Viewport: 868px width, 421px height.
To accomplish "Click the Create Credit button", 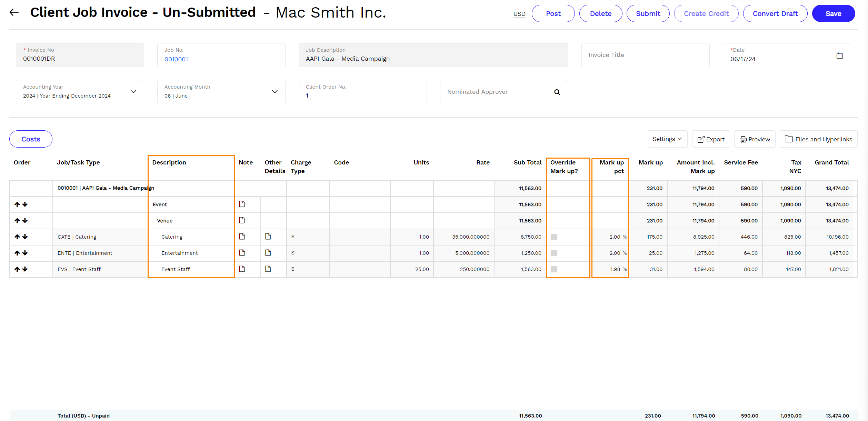I will (706, 13).
